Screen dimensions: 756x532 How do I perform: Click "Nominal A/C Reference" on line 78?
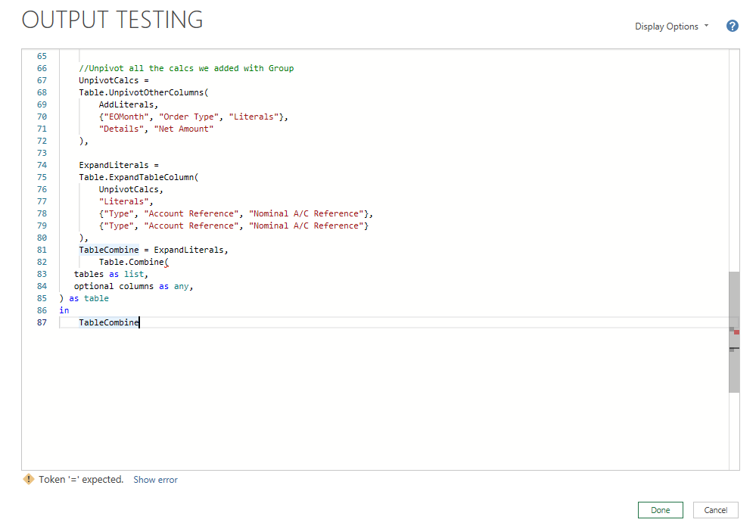pos(306,213)
